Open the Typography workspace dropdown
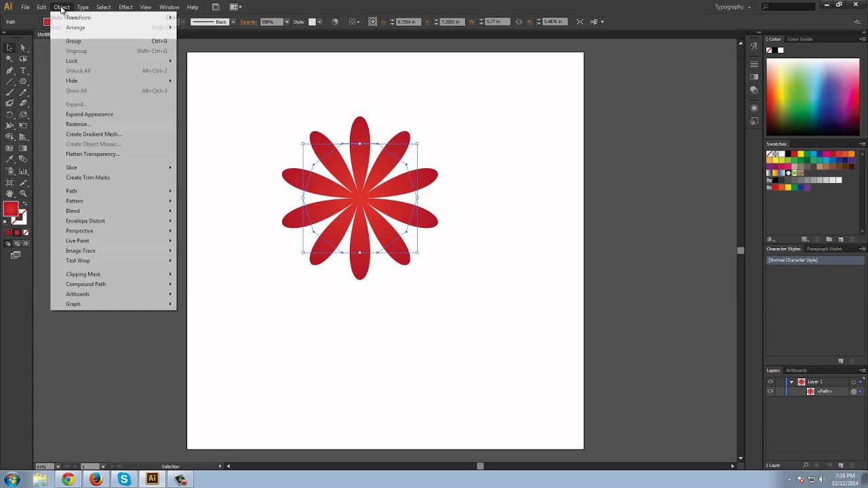Screen dimensions: 868x488 [732, 7]
